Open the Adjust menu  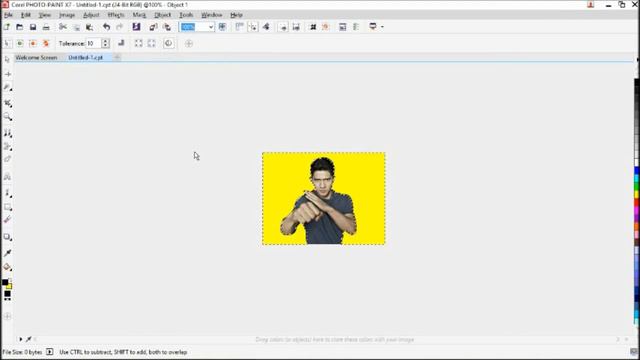[91, 15]
